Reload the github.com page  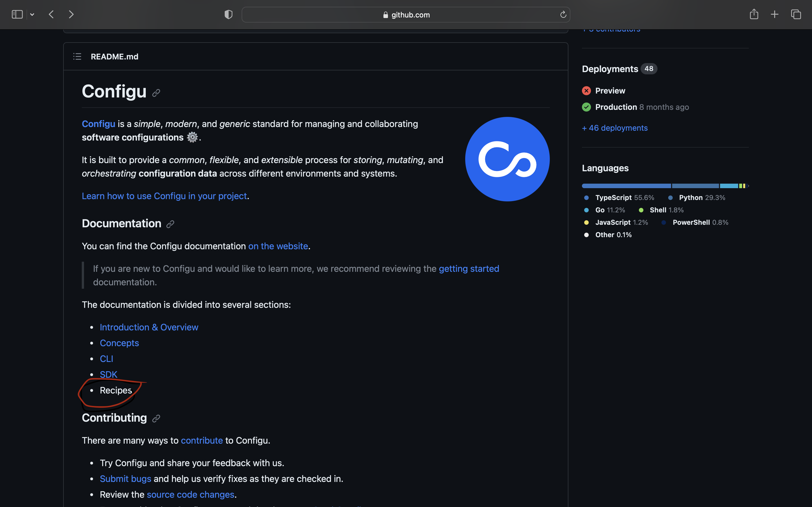(x=563, y=14)
